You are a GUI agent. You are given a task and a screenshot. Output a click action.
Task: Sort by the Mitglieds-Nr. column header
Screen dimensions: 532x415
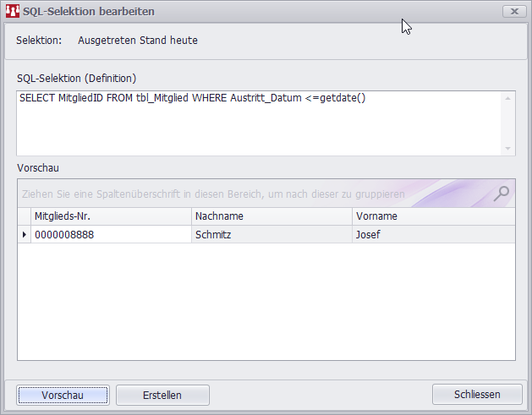(x=110, y=216)
